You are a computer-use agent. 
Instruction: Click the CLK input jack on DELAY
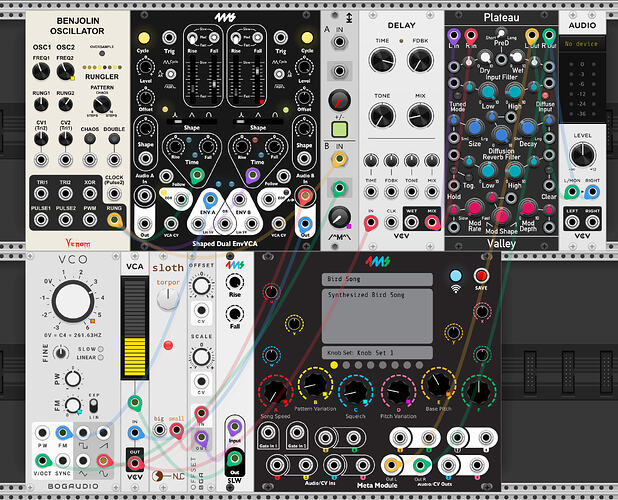click(391, 222)
